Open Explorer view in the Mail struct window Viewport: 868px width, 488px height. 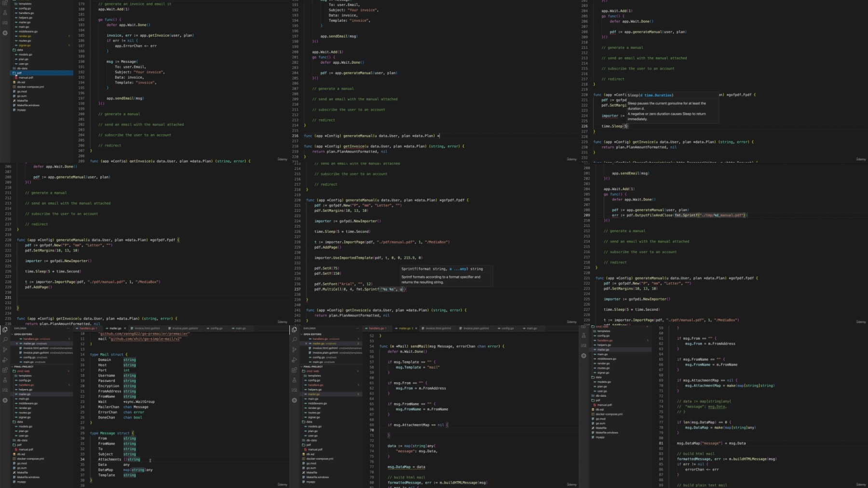pyautogui.click(x=5, y=330)
